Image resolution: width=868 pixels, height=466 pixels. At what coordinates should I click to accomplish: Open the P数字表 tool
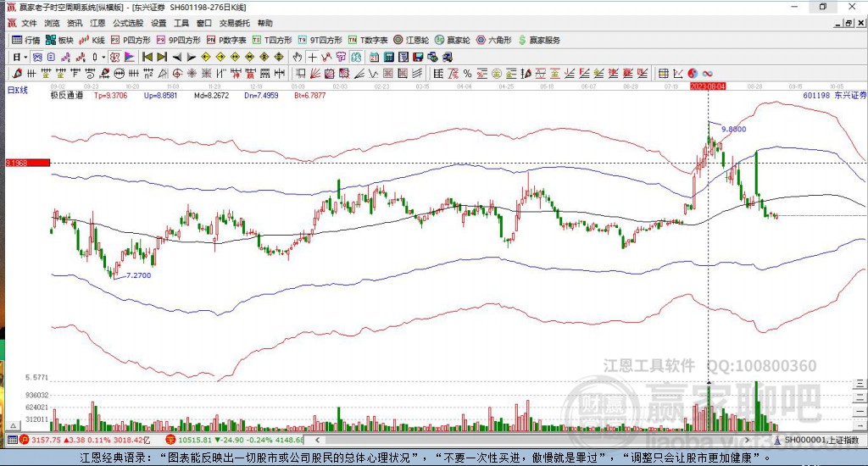226,40
